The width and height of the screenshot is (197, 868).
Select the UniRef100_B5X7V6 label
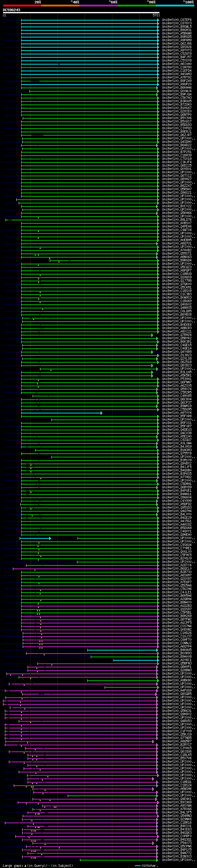[176, 758]
